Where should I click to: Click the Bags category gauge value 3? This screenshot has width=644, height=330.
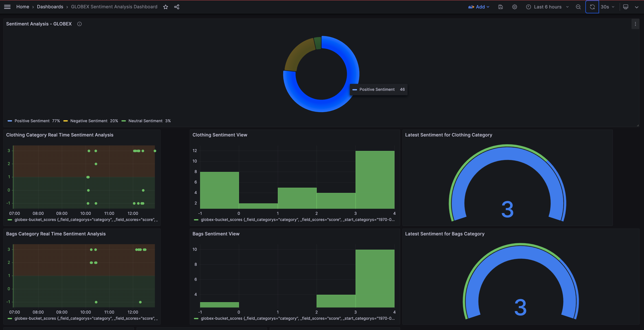tap(520, 307)
